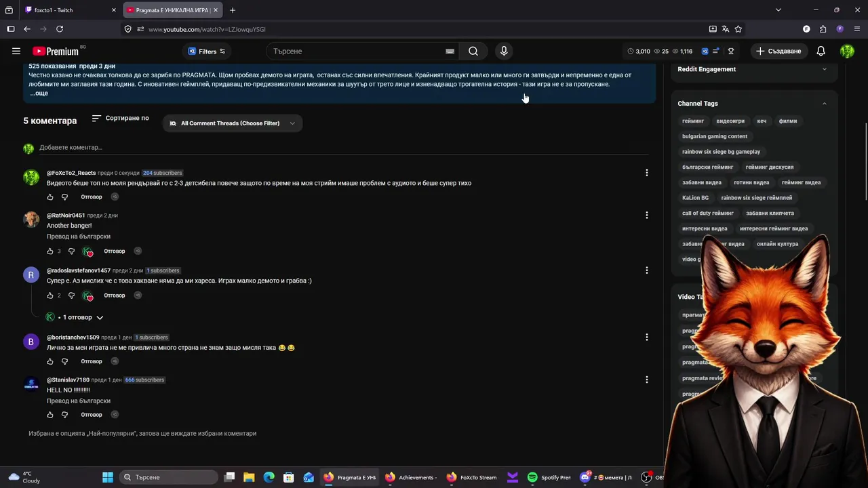
Task: Reload the page
Action: tap(60, 29)
